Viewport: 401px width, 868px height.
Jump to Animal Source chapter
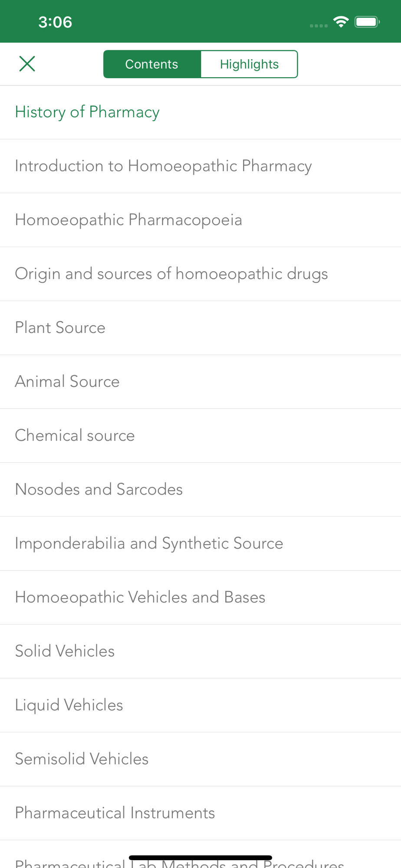coord(67,381)
